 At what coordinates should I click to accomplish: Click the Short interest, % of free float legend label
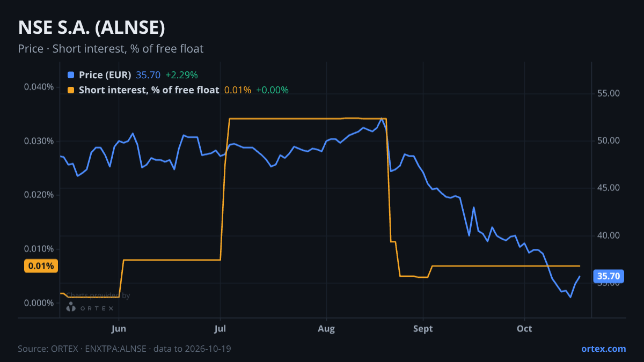click(149, 90)
